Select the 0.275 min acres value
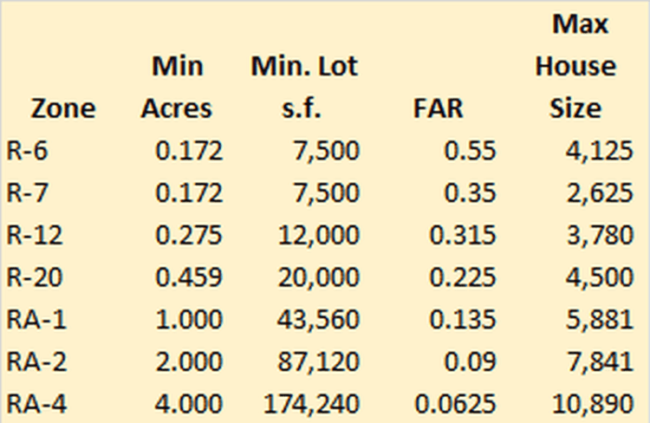Screen dimensions: 650x423 pos(189,235)
